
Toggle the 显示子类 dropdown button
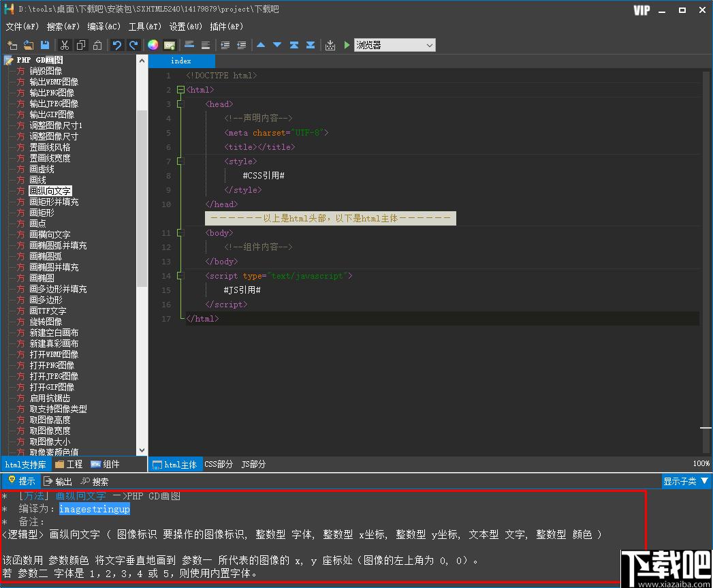coord(686,481)
